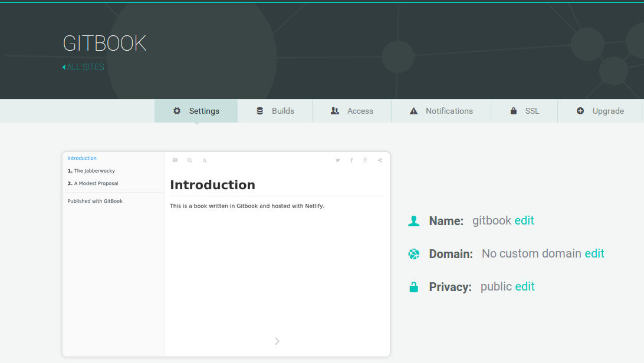Image resolution: width=644 pixels, height=363 pixels.
Task: Click the 'No custom domain' text
Action: click(x=531, y=253)
